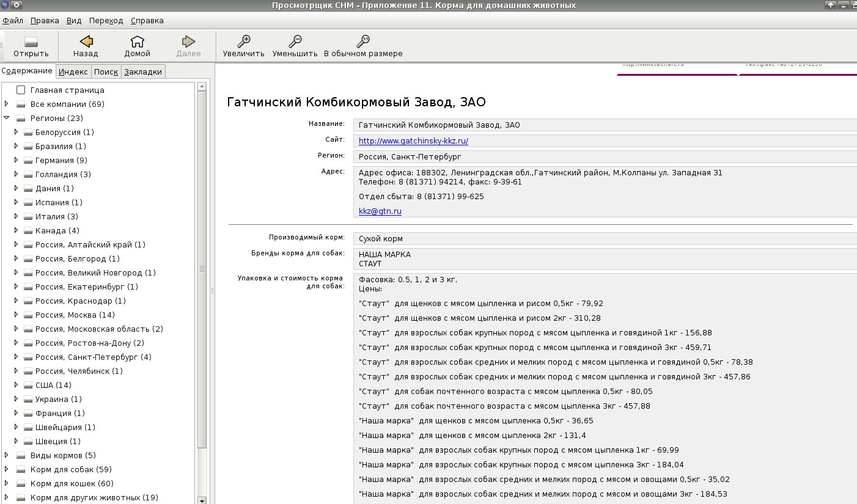Click the book icon beside Бразилия (1)
The width and height of the screenshot is (857, 504).
tap(28, 147)
